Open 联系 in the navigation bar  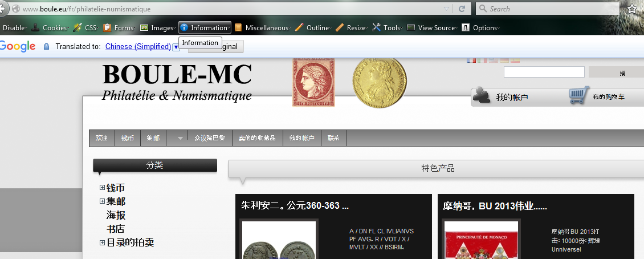333,138
